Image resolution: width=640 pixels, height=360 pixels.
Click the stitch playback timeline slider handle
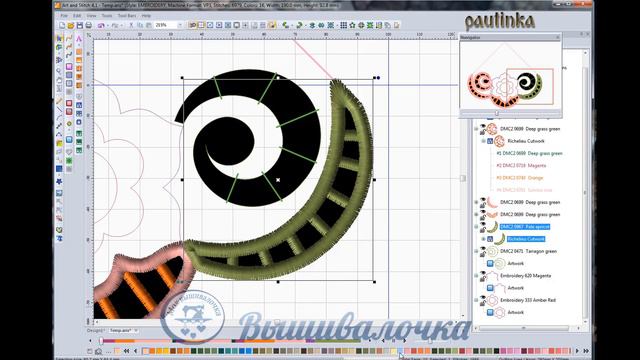101,340
